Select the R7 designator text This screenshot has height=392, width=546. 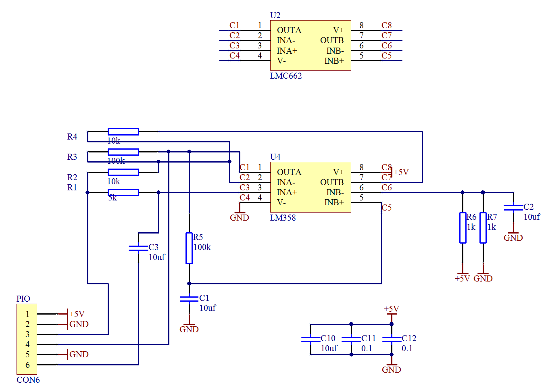point(492,217)
